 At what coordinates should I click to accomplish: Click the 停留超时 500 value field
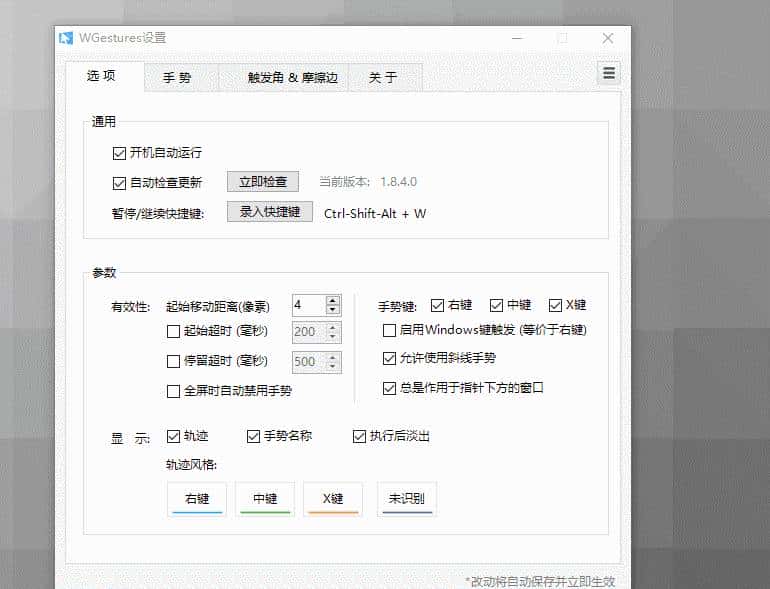pos(309,362)
